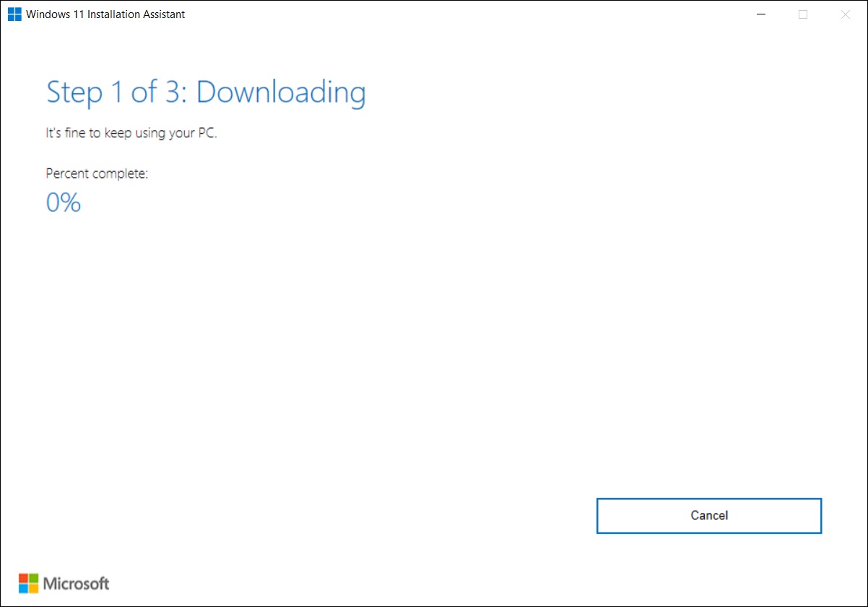The width and height of the screenshot is (868, 607).
Task: Cancel the Windows 11 download
Action: pos(709,516)
